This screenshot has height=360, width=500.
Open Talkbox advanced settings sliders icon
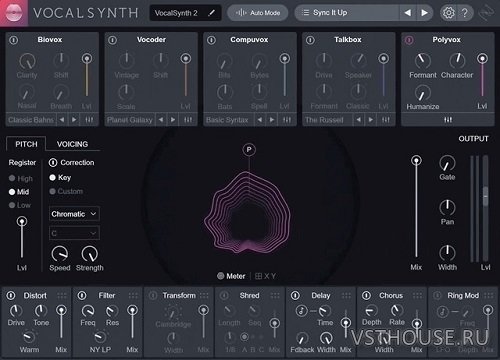pyautogui.click(x=386, y=120)
